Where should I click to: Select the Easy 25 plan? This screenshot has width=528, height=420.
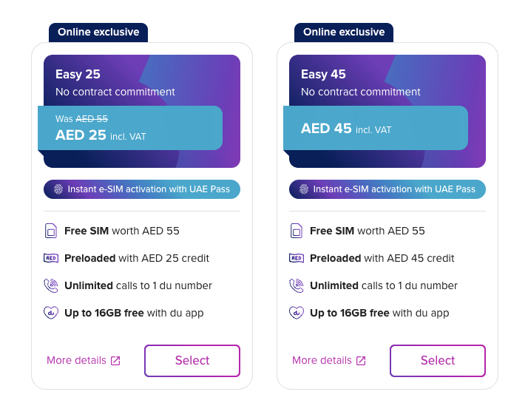click(x=192, y=361)
